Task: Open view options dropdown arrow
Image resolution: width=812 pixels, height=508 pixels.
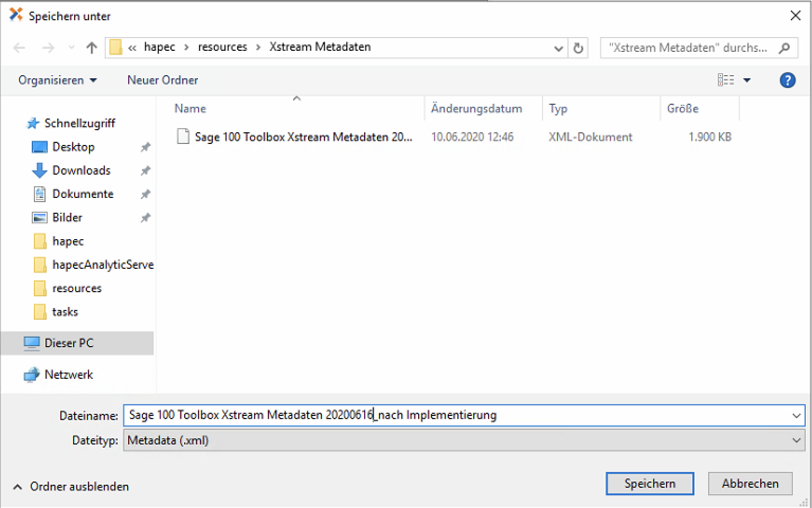Action: pyautogui.click(x=747, y=80)
